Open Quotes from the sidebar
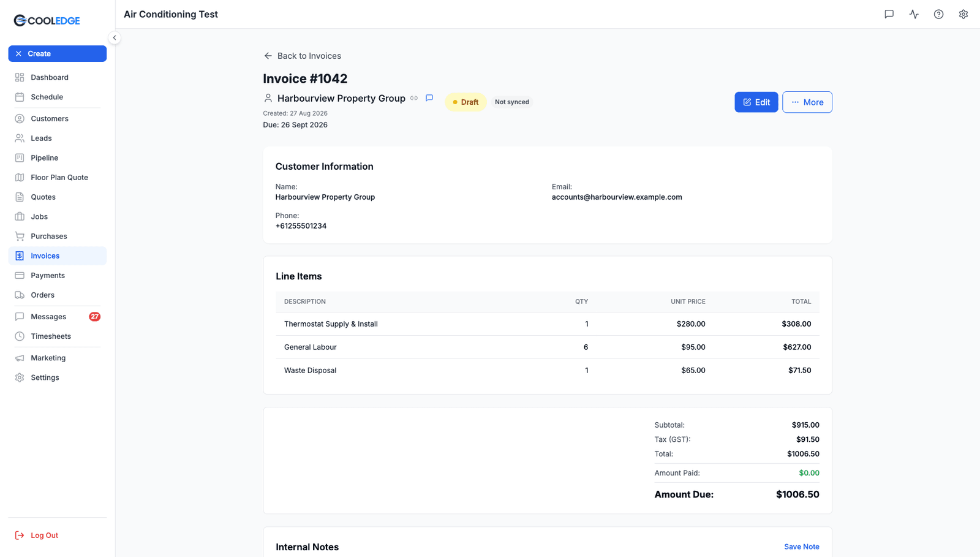This screenshot has width=980, height=557. coord(58,197)
